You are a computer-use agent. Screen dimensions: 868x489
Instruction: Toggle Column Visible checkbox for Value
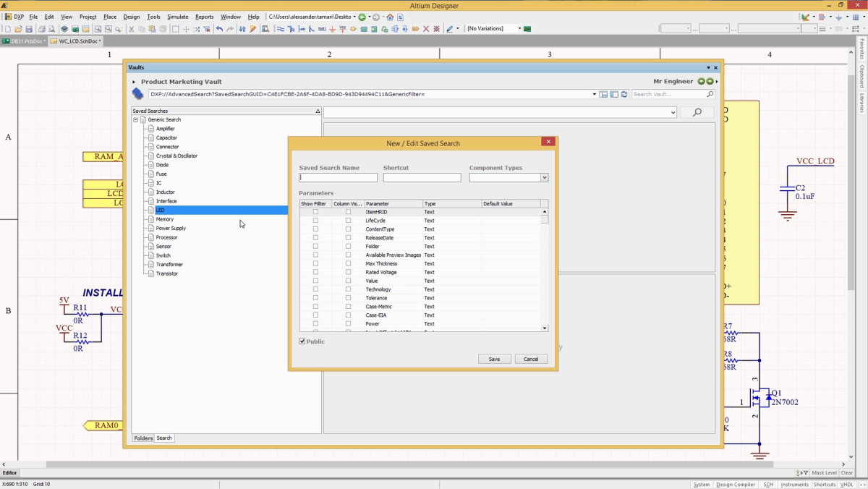348,281
